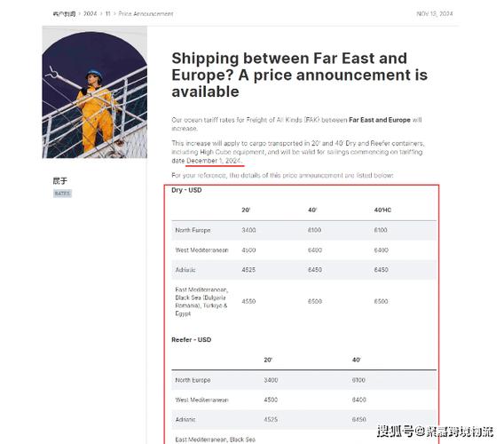
Task: Select West Mediterranean label in Dry table
Action: tap(201, 250)
